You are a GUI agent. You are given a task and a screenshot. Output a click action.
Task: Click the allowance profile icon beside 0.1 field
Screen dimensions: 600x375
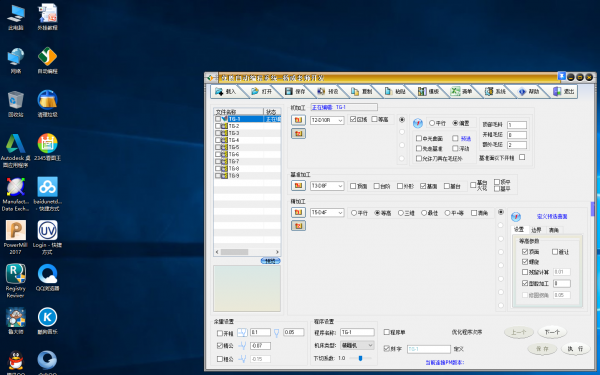click(x=242, y=333)
